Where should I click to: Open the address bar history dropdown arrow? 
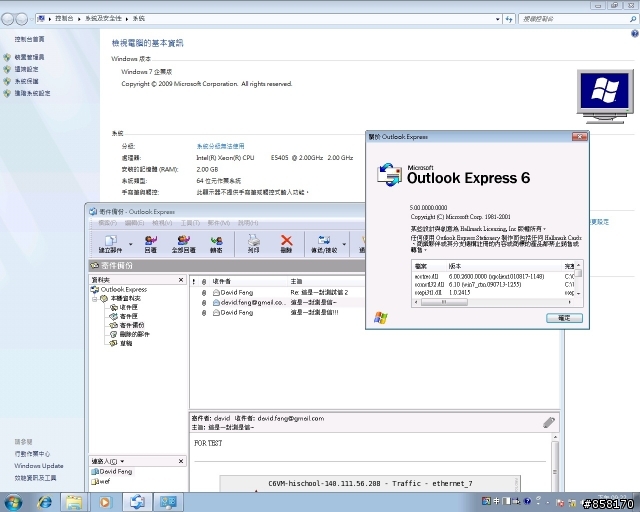tap(498, 19)
